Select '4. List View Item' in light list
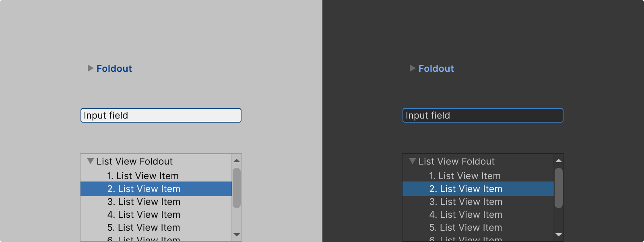 pos(144,215)
